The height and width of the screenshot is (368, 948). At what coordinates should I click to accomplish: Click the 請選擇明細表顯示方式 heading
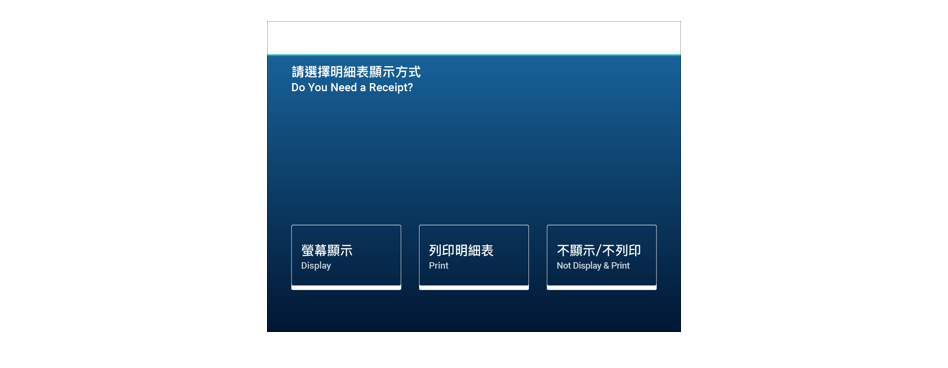coord(356,73)
